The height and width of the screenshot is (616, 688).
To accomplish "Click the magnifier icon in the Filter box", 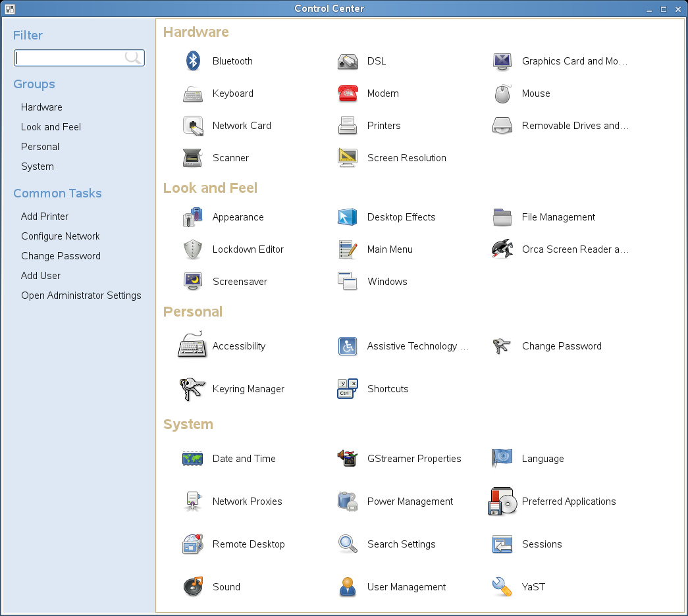I will tap(133, 58).
